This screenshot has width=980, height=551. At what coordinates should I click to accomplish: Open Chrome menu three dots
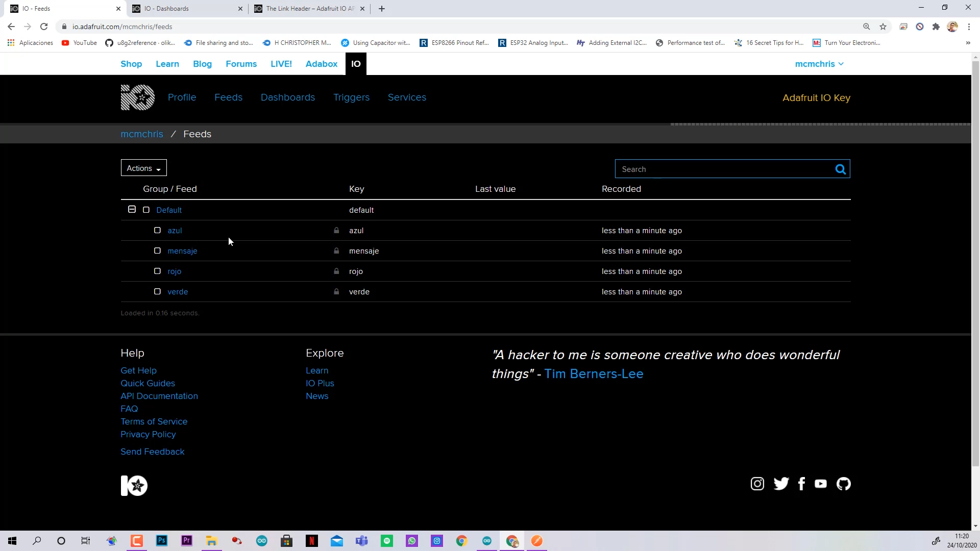(x=969, y=27)
